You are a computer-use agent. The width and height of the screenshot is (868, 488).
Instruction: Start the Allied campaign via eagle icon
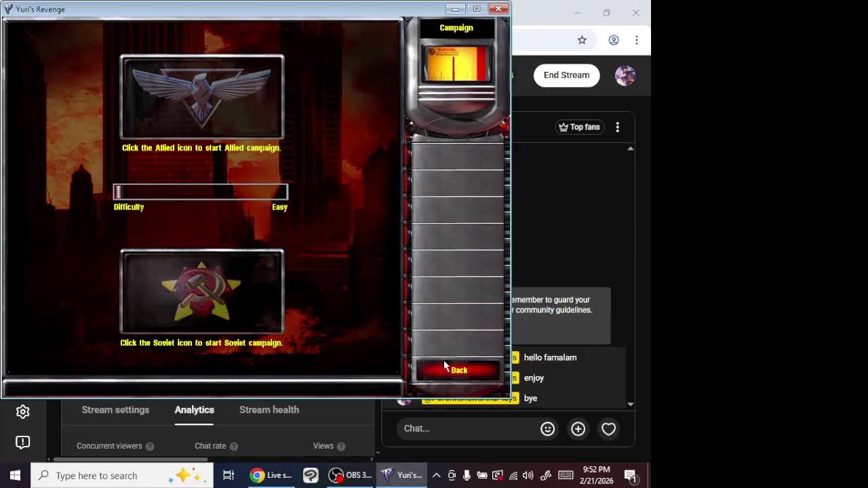[x=202, y=97]
